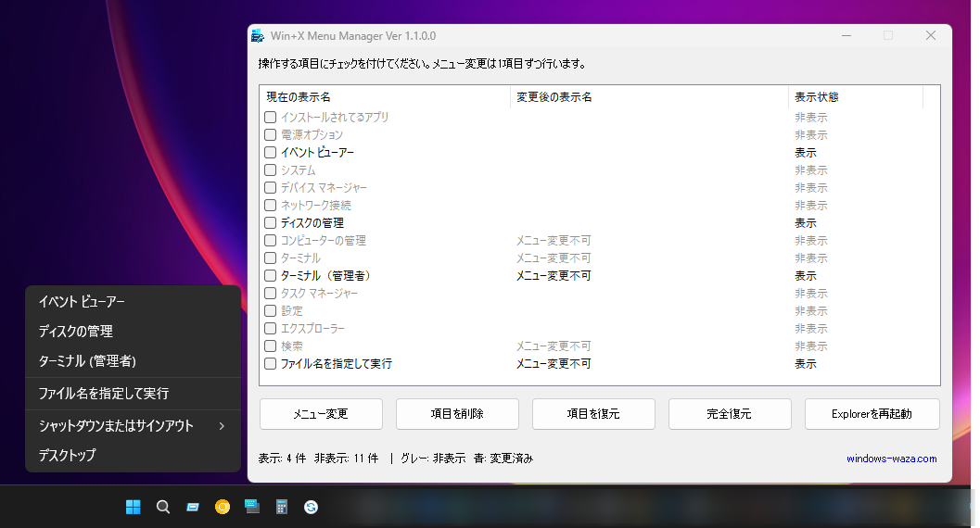This screenshot has height=528, width=980.
Task: Click 非表示 status in 電源オプション row
Action: click(x=811, y=135)
